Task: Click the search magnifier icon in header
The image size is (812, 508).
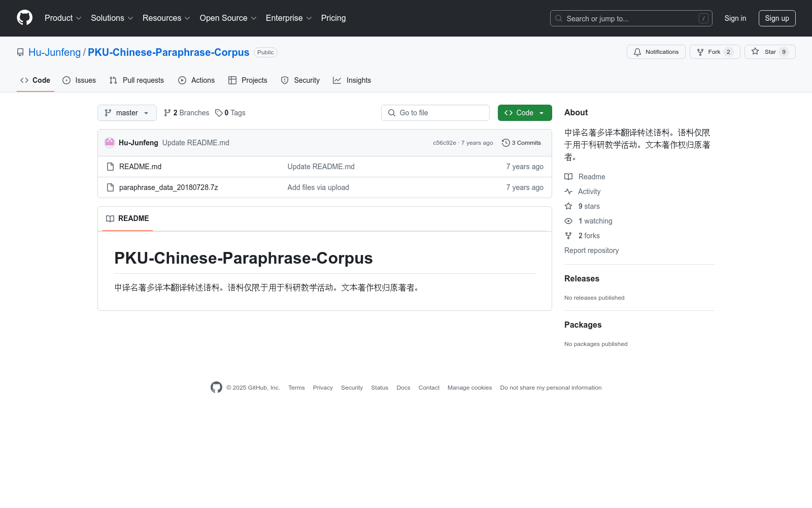Action: pos(559,18)
